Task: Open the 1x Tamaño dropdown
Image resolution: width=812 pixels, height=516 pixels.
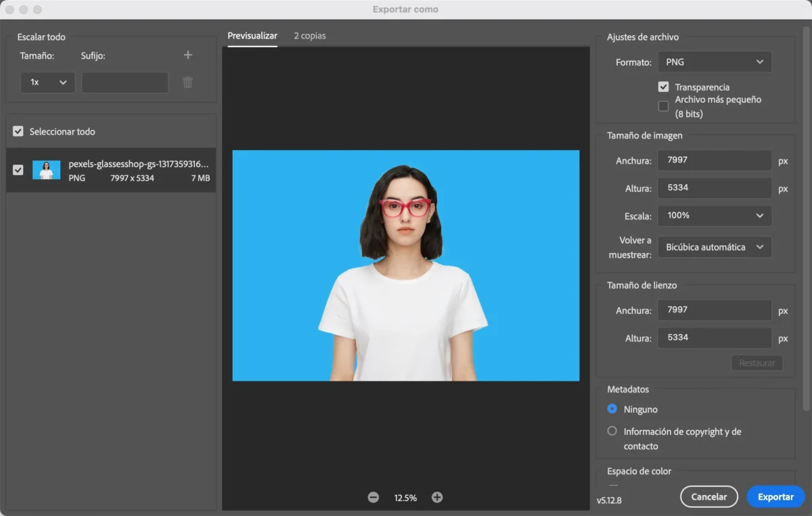Action: [x=47, y=82]
